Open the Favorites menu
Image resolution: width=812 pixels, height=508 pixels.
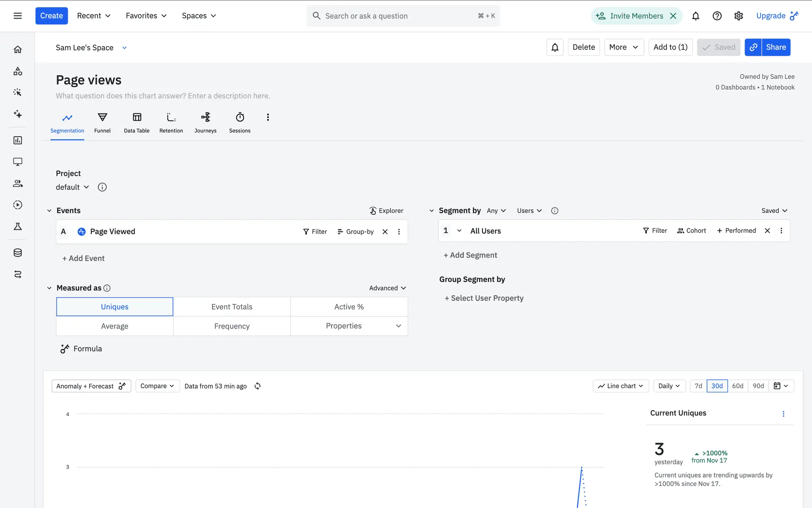[x=146, y=16]
